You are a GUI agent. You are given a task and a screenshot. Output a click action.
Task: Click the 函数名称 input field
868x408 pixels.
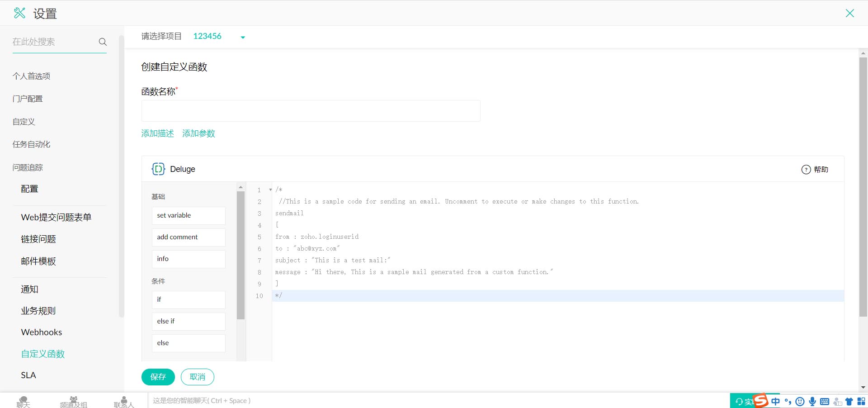[311, 111]
